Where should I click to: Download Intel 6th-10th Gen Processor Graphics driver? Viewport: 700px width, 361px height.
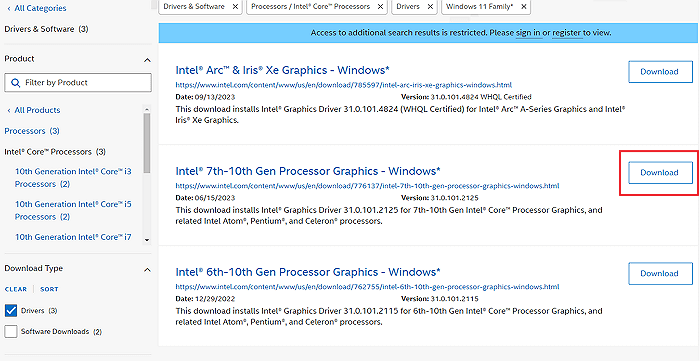click(660, 274)
